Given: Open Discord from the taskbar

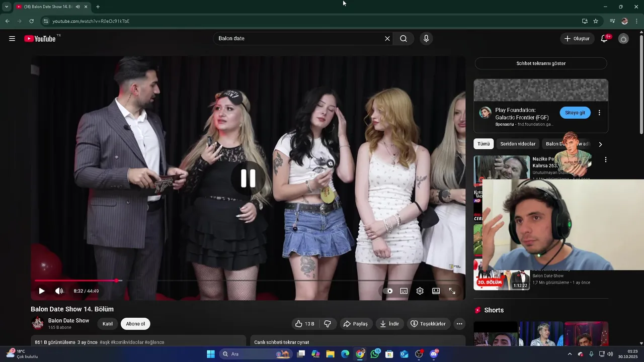Looking at the screenshot, I should click(x=434, y=354).
